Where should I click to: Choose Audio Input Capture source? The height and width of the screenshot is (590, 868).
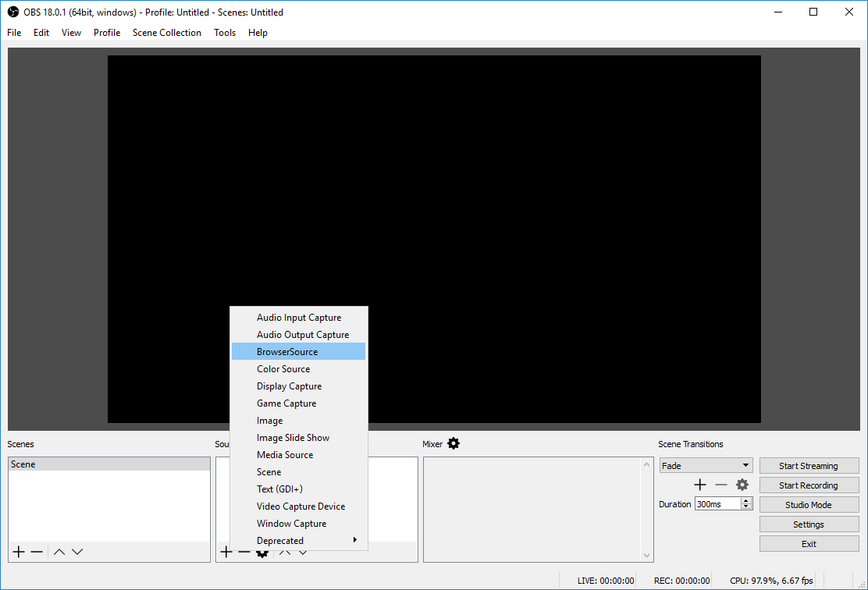pos(298,317)
